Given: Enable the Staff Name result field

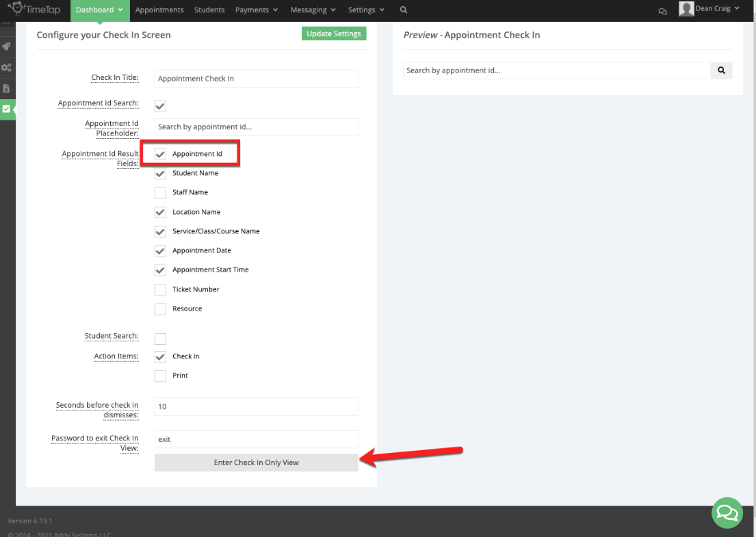Looking at the screenshot, I should tap(160, 192).
